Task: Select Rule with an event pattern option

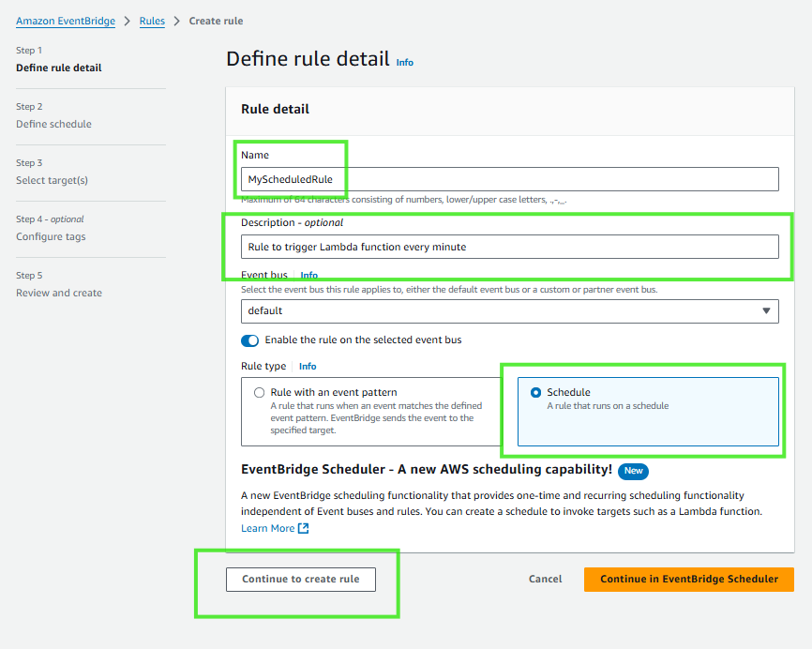Action: [x=260, y=393]
